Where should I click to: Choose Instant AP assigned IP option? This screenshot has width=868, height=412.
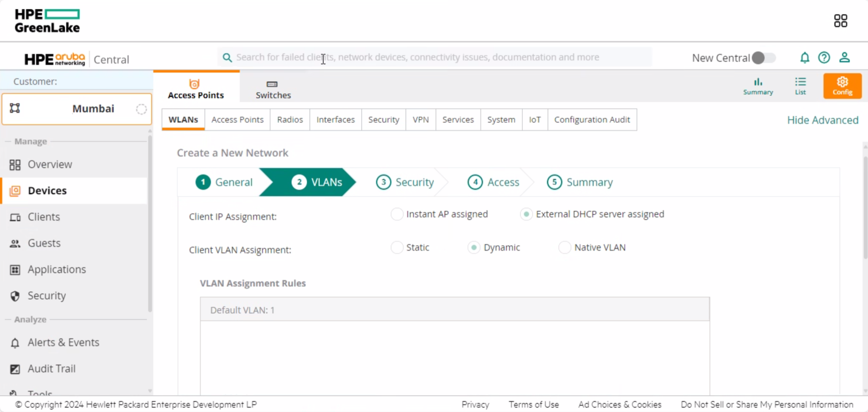[x=396, y=214]
